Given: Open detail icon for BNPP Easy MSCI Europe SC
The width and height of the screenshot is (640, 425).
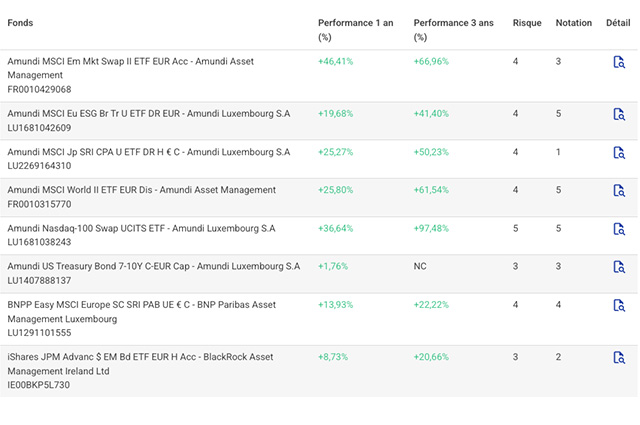Looking at the screenshot, I should click(619, 305).
